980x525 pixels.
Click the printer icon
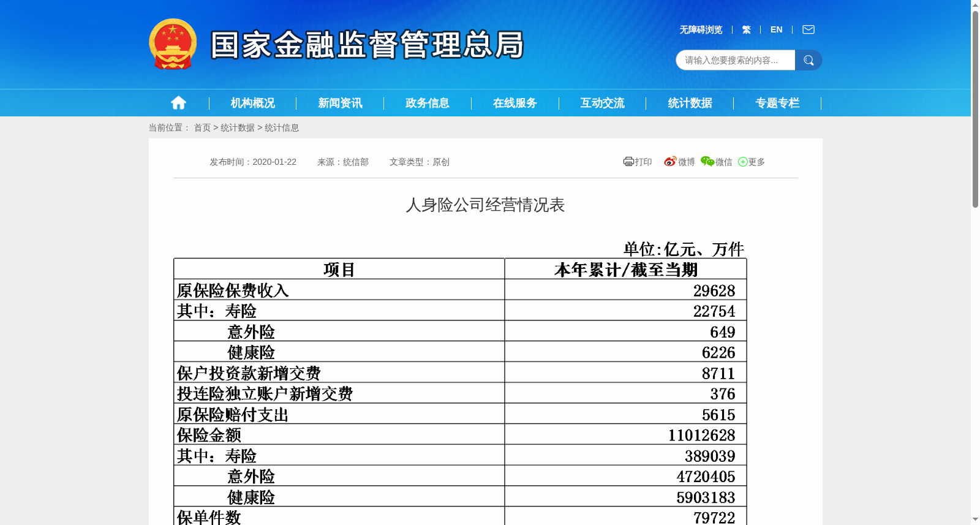point(628,162)
